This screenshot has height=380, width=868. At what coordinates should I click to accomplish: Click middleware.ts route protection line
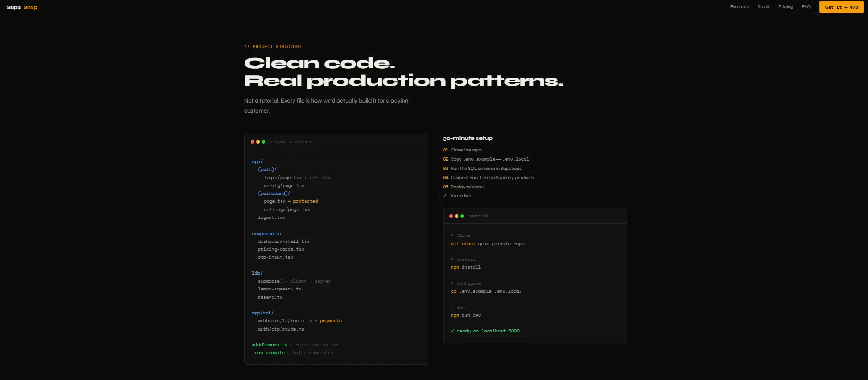[x=295, y=345]
